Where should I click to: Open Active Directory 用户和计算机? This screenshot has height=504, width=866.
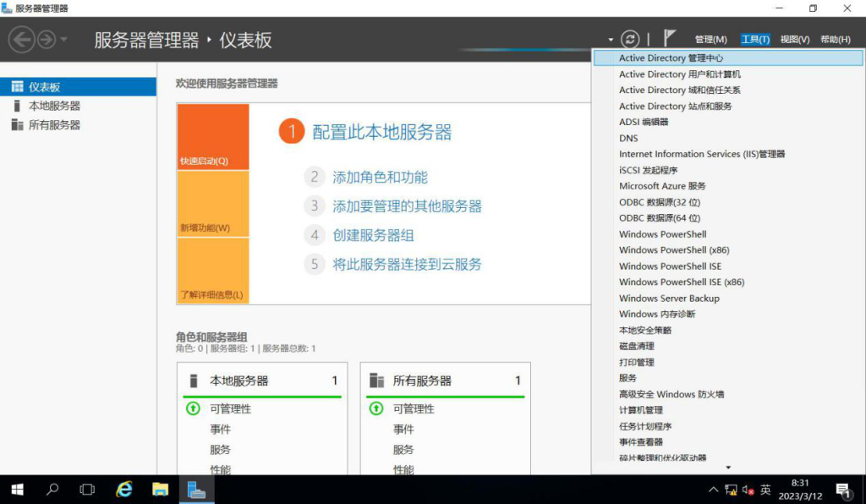(x=728, y=74)
